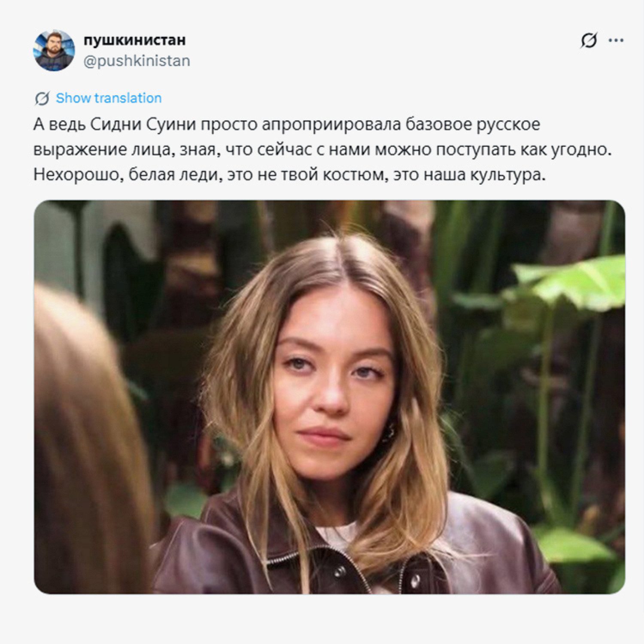Click the word 'апроприировала' in the tweet

(x=331, y=125)
